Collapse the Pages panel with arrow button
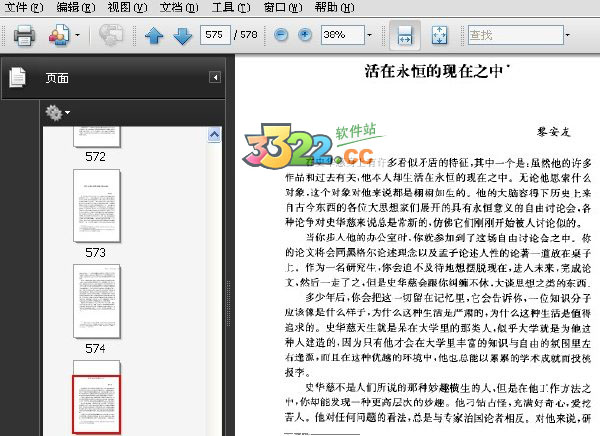The width and height of the screenshot is (600, 436). [214, 77]
